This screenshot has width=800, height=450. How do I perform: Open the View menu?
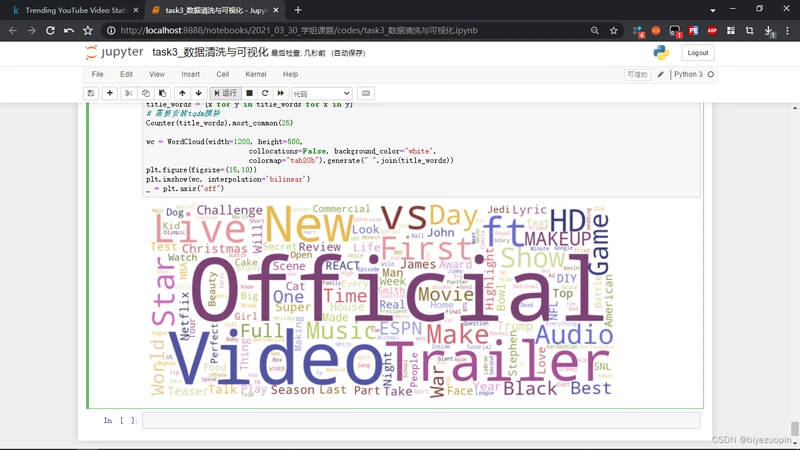(157, 74)
